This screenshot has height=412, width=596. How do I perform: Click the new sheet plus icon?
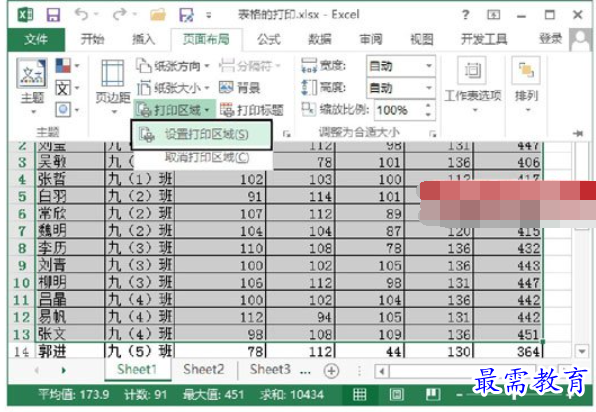[331, 371]
